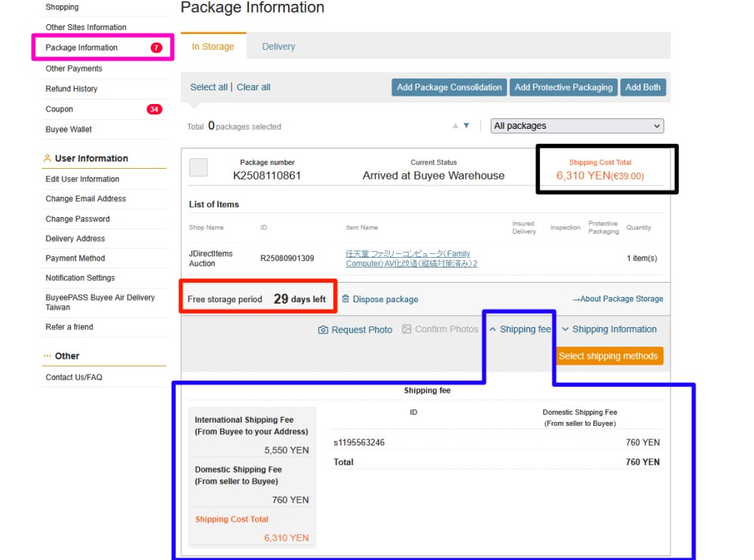Open Coupon menu item
The image size is (754, 560).
click(59, 109)
